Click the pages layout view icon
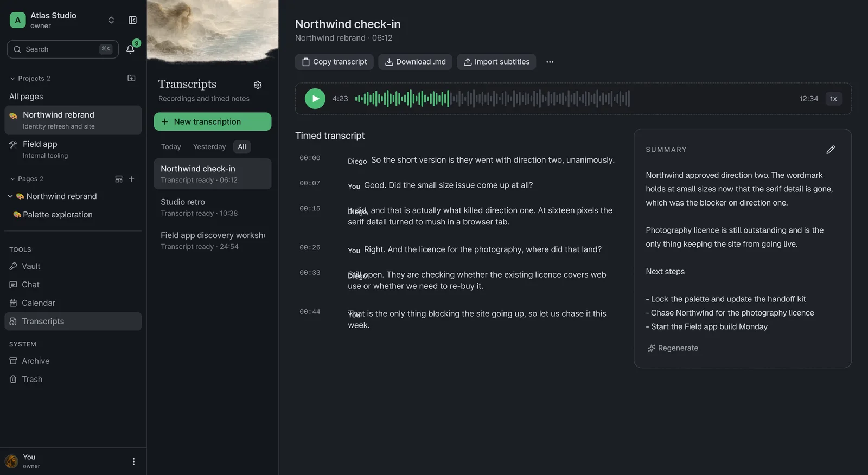Screen dimensions: 868x475 pos(119,179)
